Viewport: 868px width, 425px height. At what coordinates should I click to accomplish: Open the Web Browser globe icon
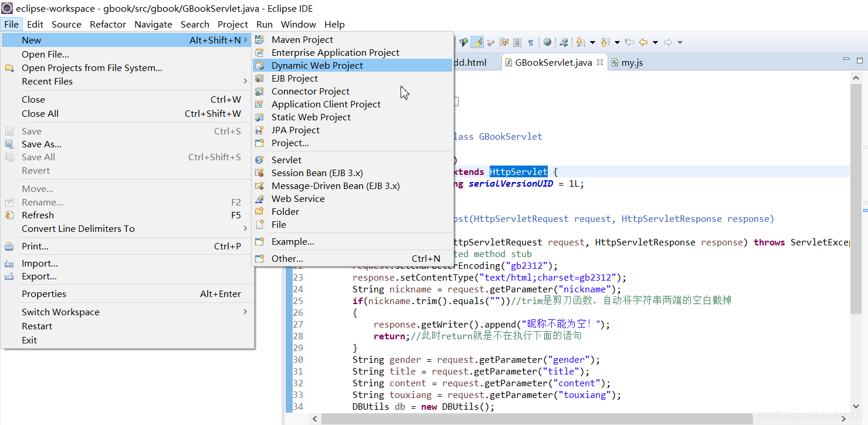[547, 42]
